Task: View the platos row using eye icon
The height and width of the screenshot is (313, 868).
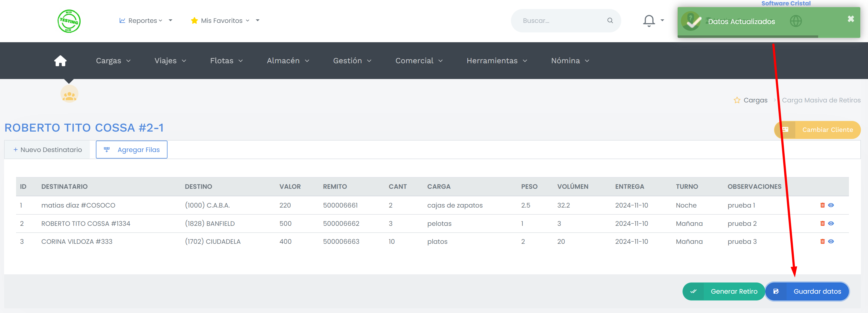Action: coord(831,241)
